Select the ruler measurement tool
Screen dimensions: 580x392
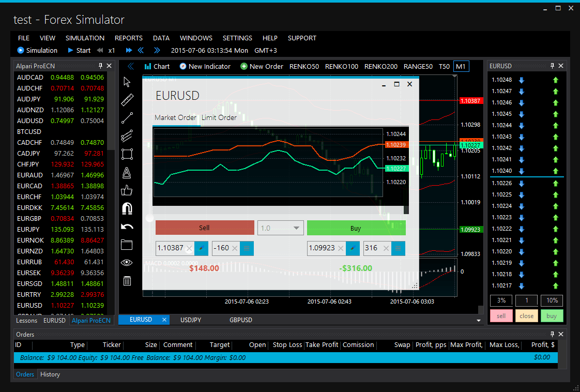[x=127, y=100]
